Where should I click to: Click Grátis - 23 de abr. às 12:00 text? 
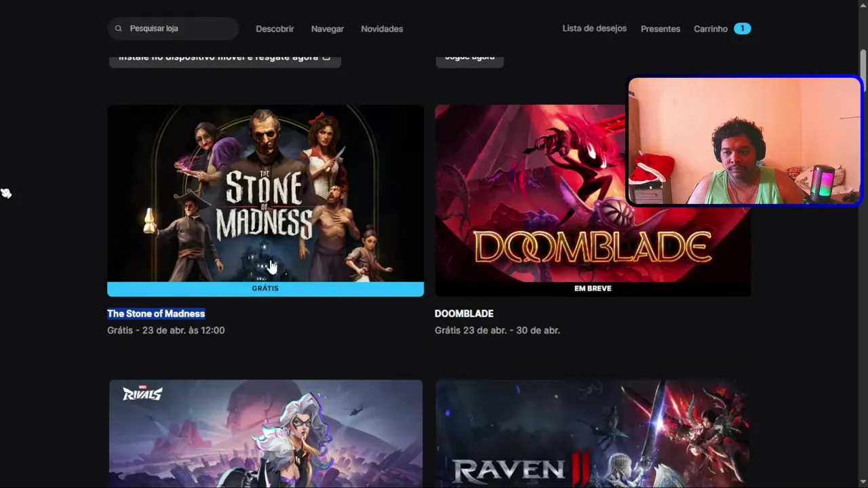pos(166,330)
